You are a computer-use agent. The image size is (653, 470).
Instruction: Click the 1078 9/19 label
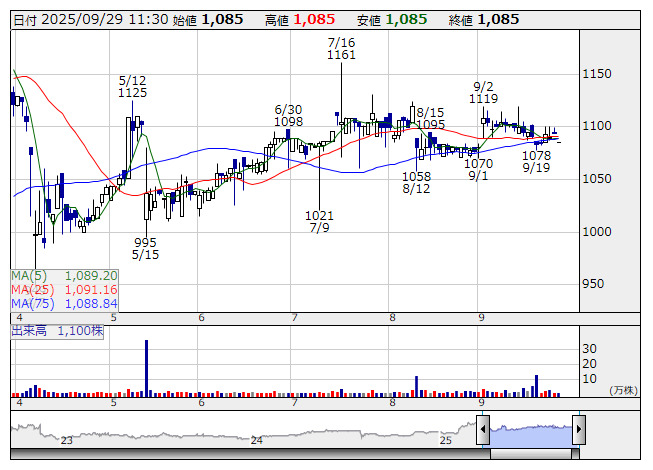[x=536, y=162]
